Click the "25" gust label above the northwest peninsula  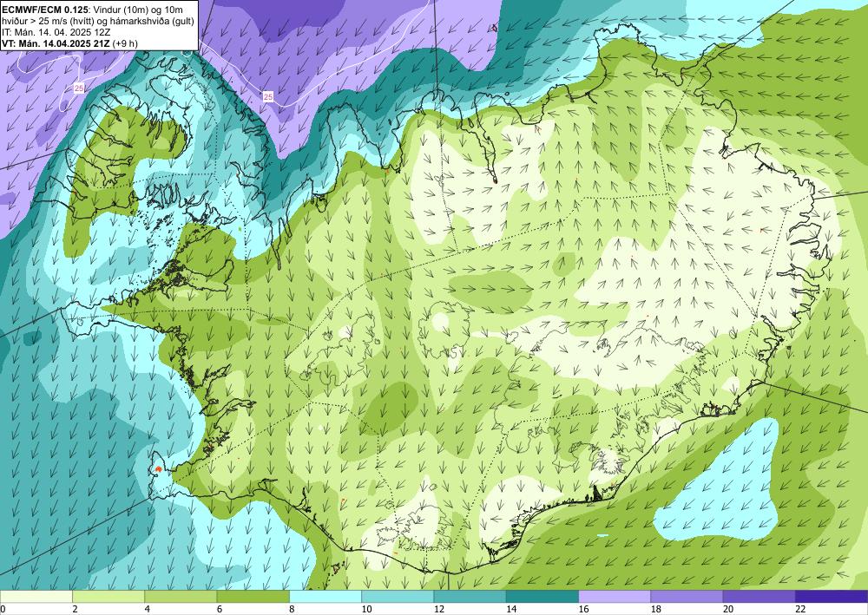point(79,88)
